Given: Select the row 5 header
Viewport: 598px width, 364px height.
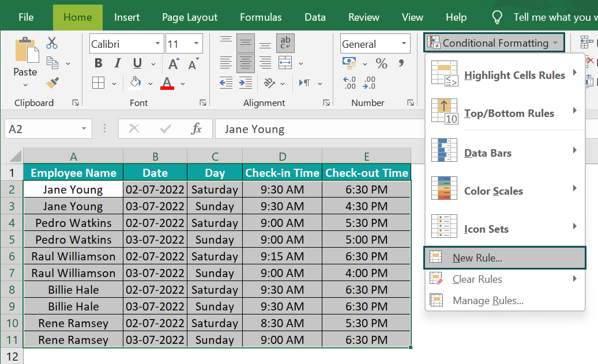Looking at the screenshot, I should click(x=12, y=240).
